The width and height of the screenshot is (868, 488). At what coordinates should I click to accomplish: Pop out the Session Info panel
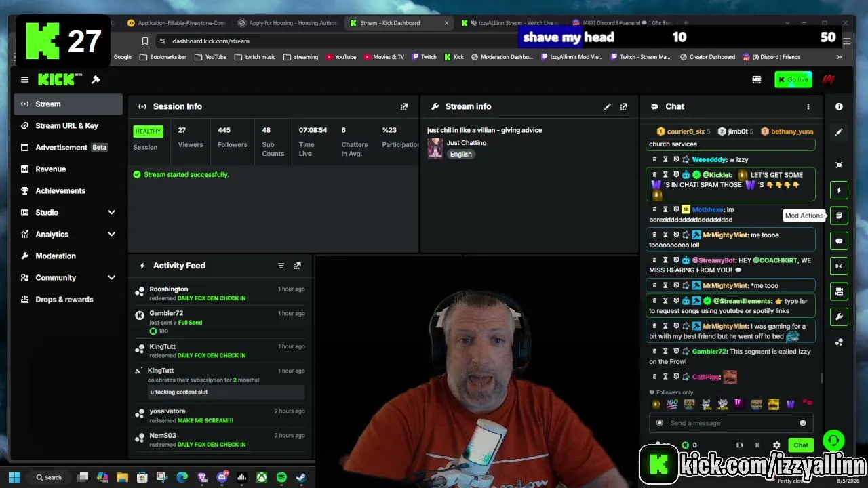(x=404, y=106)
